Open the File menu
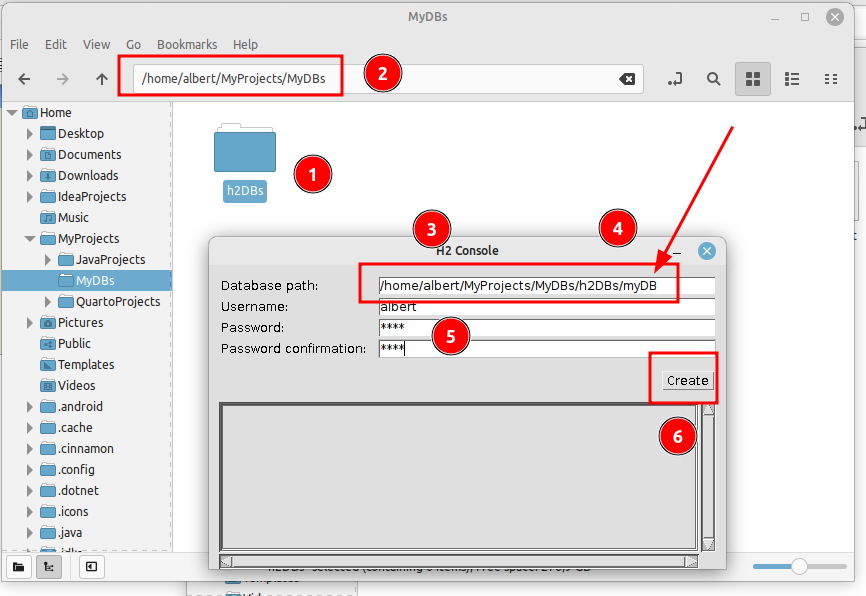The image size is (866, 596). point(19,44)
